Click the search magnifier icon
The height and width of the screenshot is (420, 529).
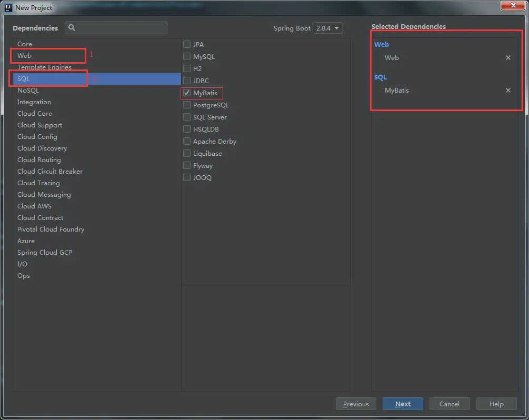coord(72,28)
